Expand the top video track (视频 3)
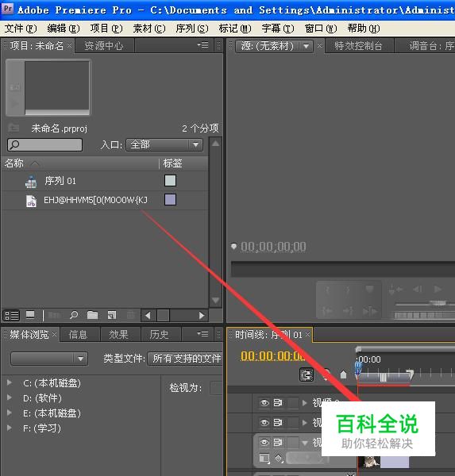 (305, 403)
